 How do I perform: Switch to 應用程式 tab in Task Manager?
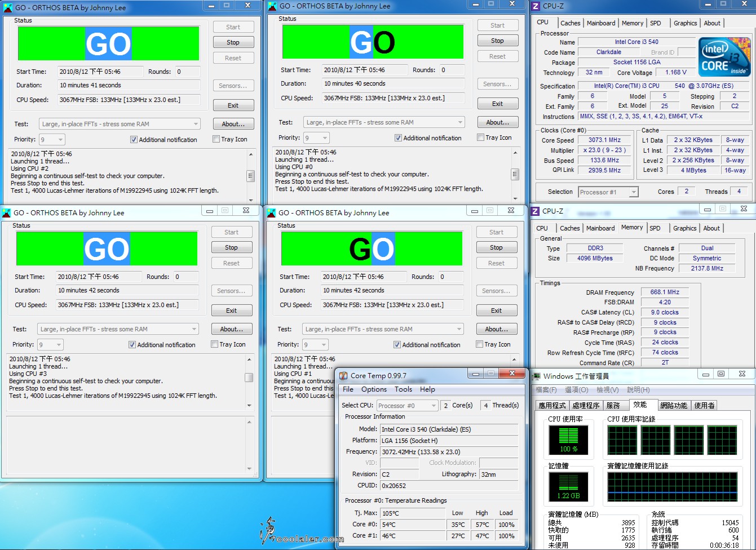pyautogui.click(x=552, y=405)
